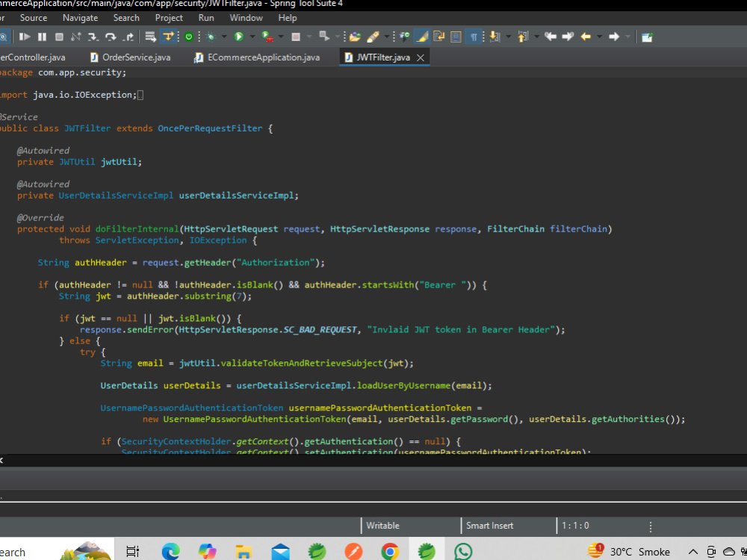Screen dimensions: 747x560
Task: Click the Terminate stop-square debug icon
Action: click(59, 37)
